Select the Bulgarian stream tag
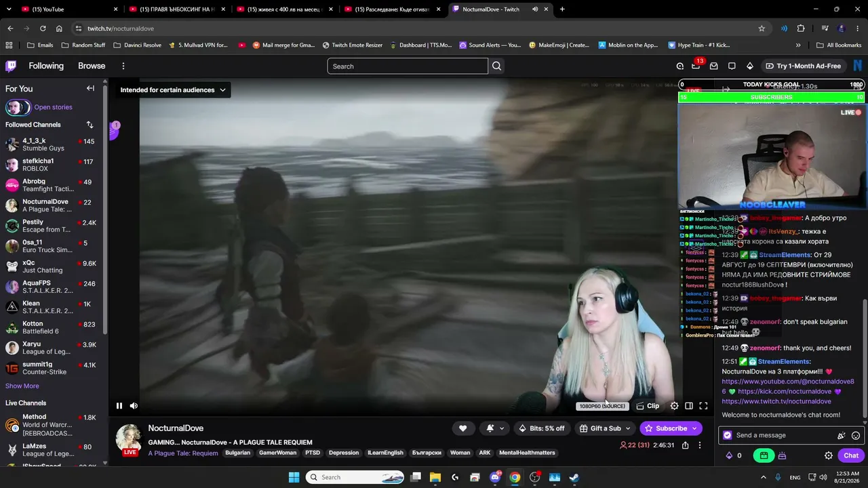The image size is (868, 488). tap(237, 453)
